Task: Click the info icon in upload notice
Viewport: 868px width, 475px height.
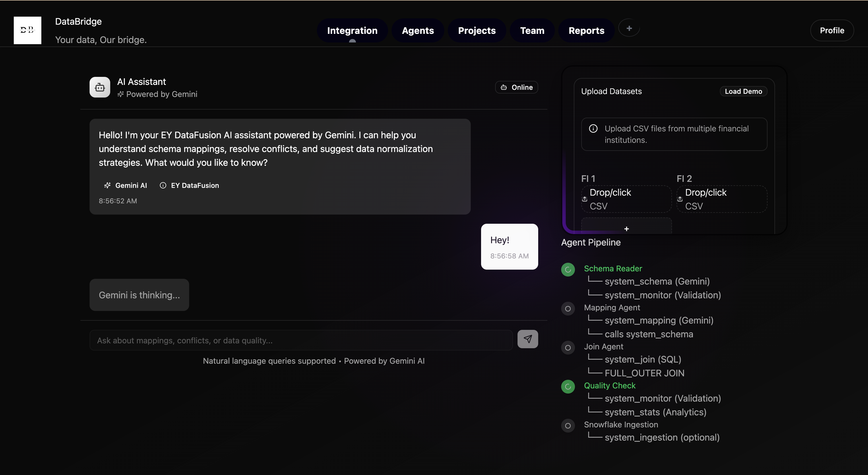Action: (593, 129)
